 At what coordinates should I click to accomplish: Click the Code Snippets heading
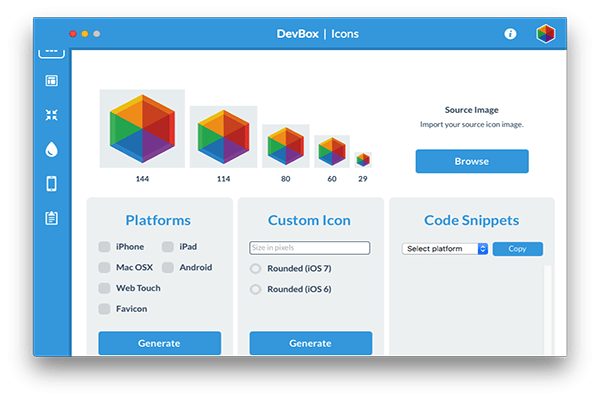(471, 220)
